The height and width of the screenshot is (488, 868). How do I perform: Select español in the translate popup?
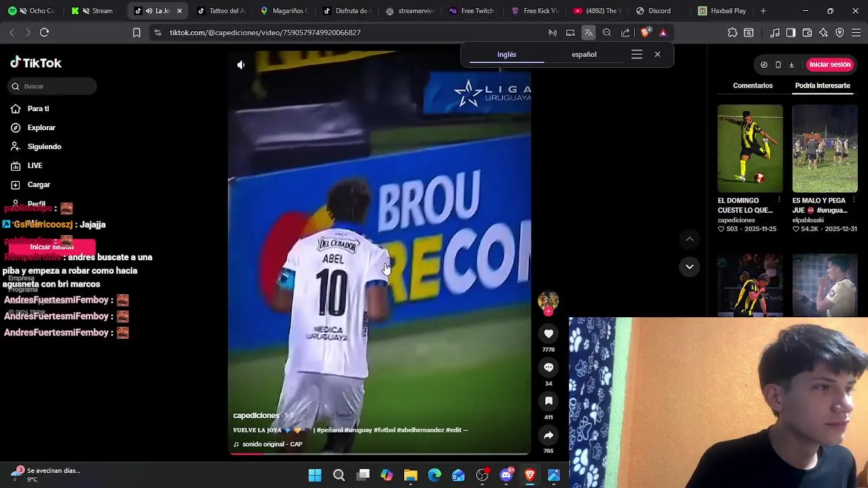point(584,54)
